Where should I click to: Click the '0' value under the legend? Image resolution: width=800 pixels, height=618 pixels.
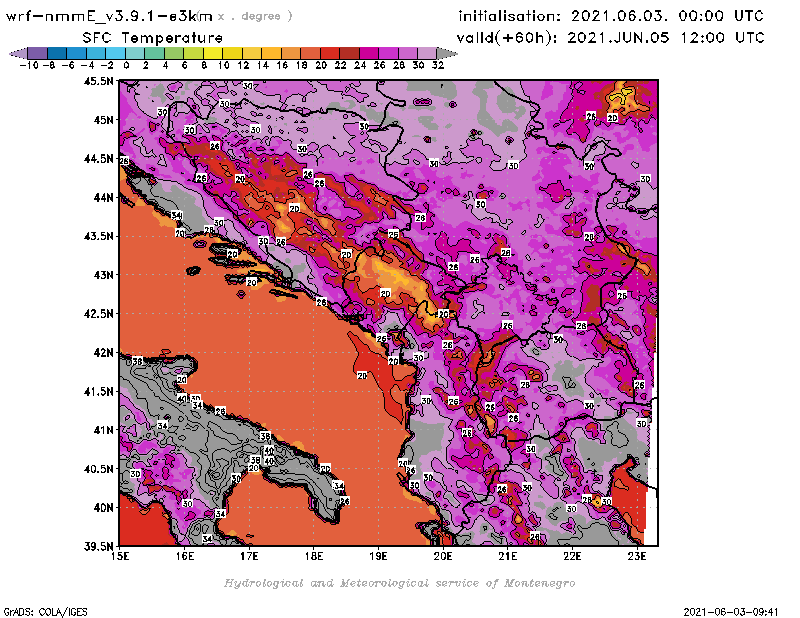pos(126,65)
